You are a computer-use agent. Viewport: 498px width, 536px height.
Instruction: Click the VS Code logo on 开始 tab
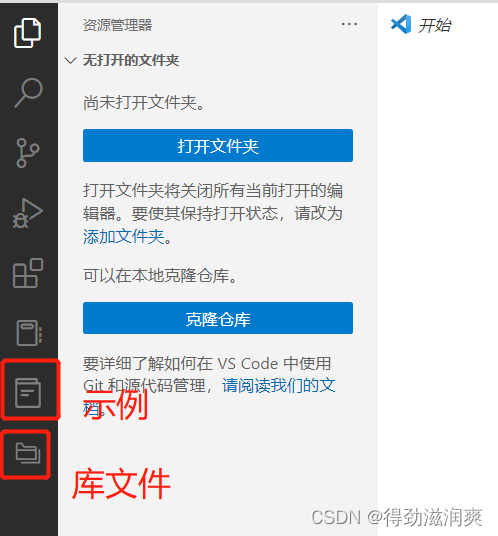coord(401,24)
